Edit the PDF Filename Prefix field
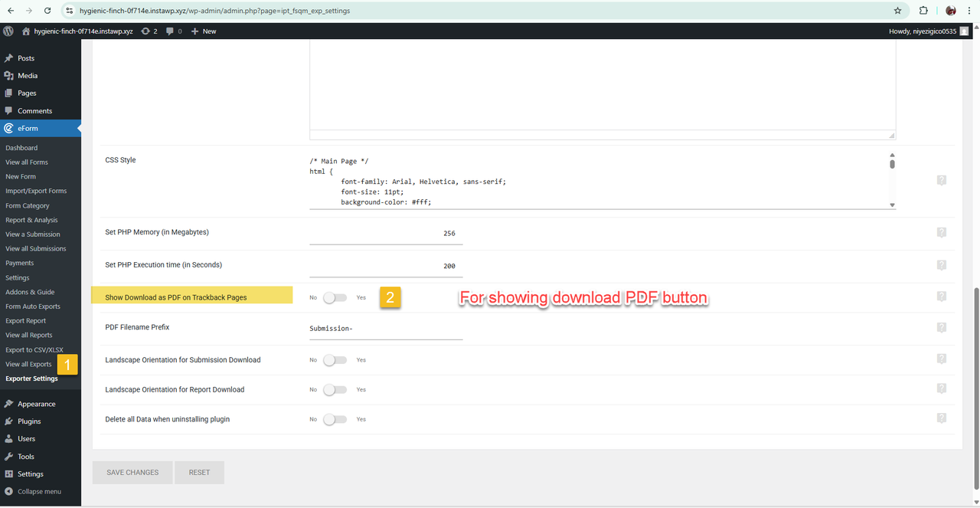980x508 pixels. point(386,329)
